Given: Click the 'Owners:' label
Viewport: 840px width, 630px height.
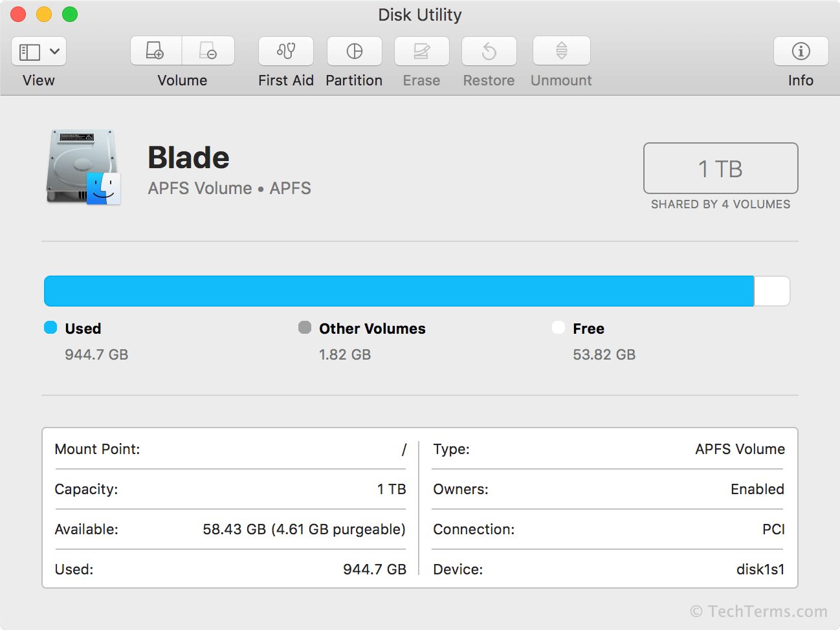Looking at the screenshot, I should tap(461, 489).
